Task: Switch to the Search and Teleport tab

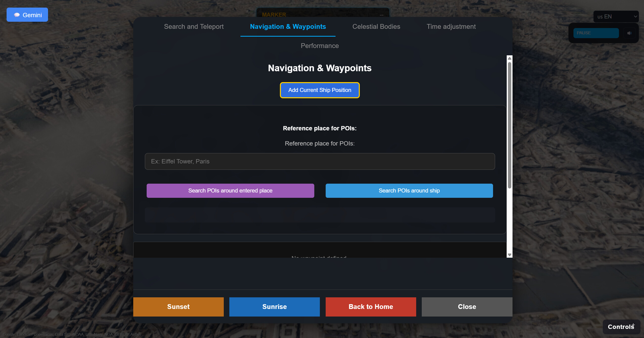Action: pos(194,27)
